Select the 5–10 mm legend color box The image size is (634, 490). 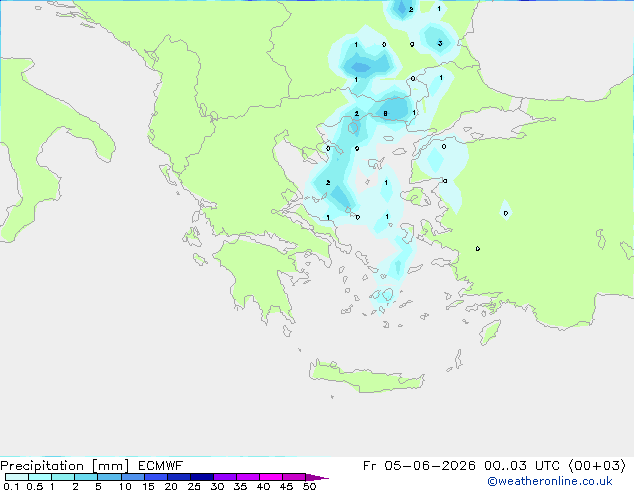tap(109, 477)
